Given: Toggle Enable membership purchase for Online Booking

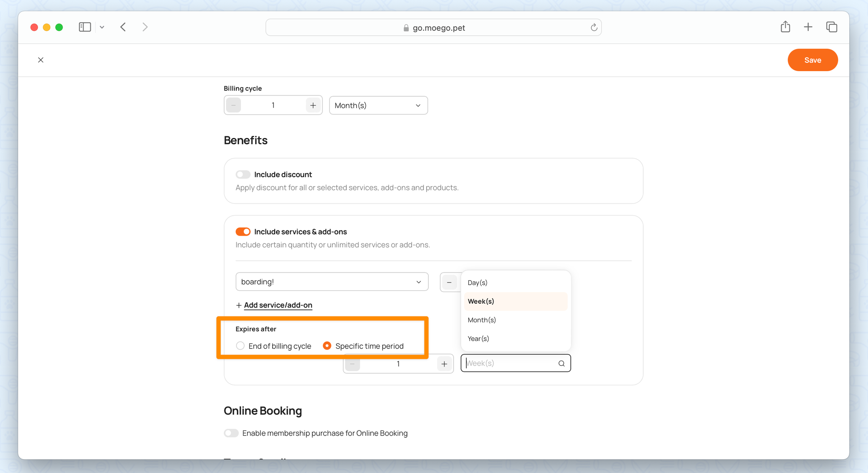Looking at the screenshot, I should (x=231, y=433).
